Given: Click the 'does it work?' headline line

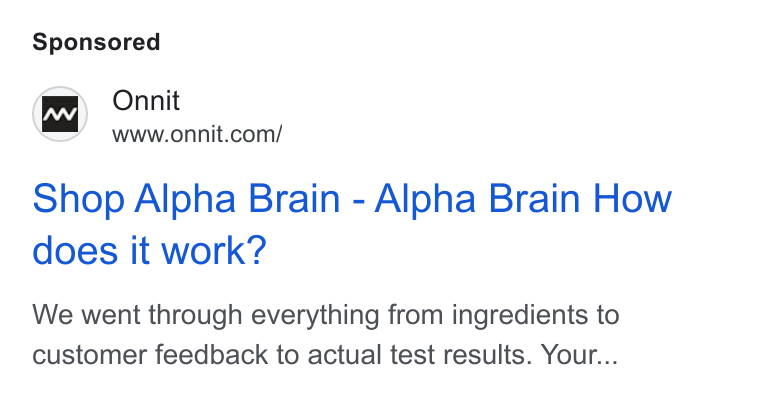Looking at the screenshot, I should coord(149,251).
